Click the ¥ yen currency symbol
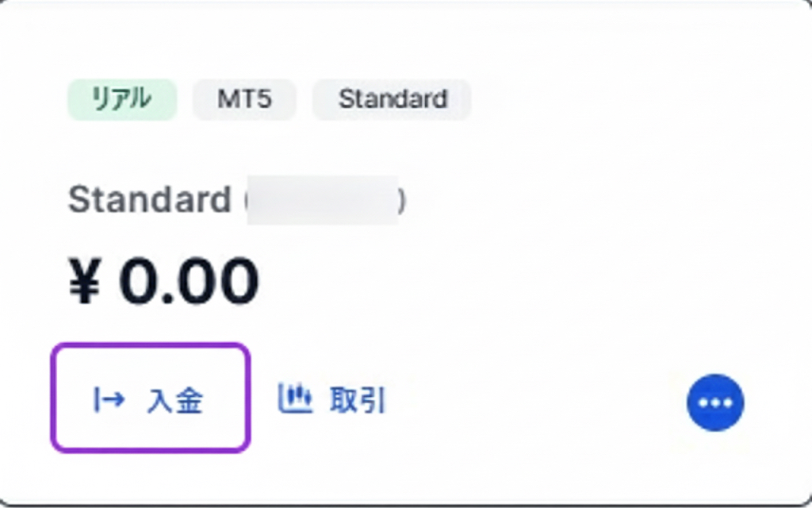 tap(84, 281)
